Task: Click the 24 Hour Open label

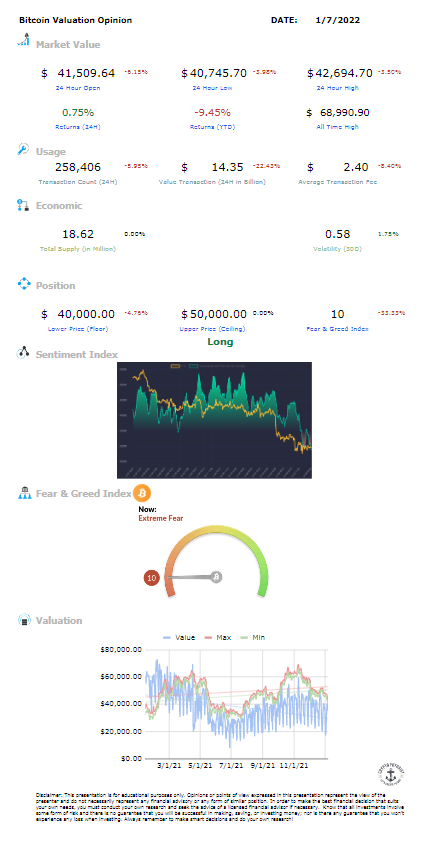Action: point(78,87)
